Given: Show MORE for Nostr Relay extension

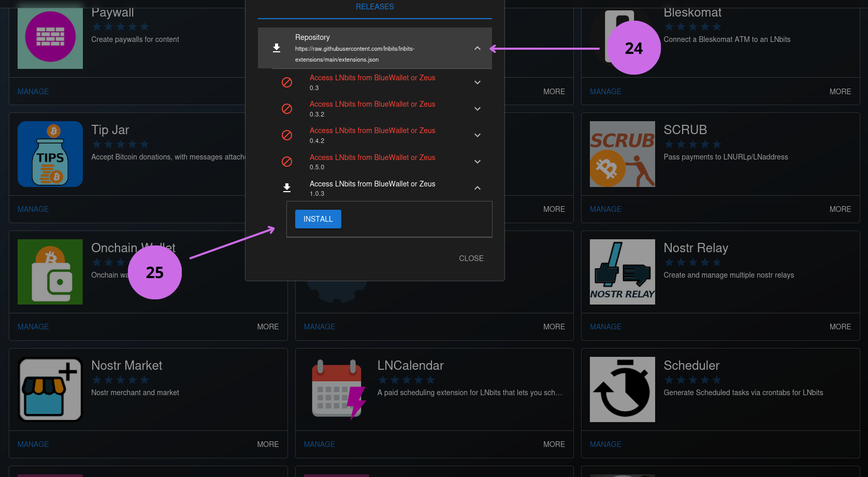Looking at the screenshot, I should (840, 327).
